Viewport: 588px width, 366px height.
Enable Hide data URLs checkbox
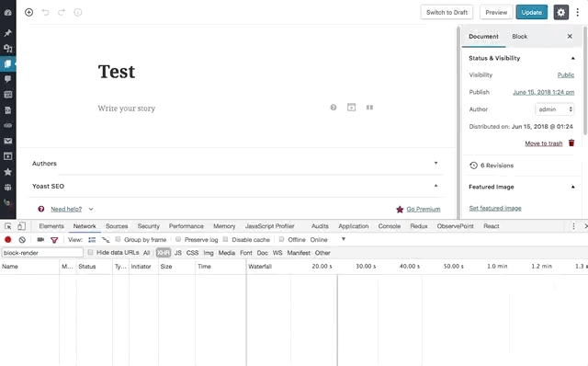coord(90,252)
